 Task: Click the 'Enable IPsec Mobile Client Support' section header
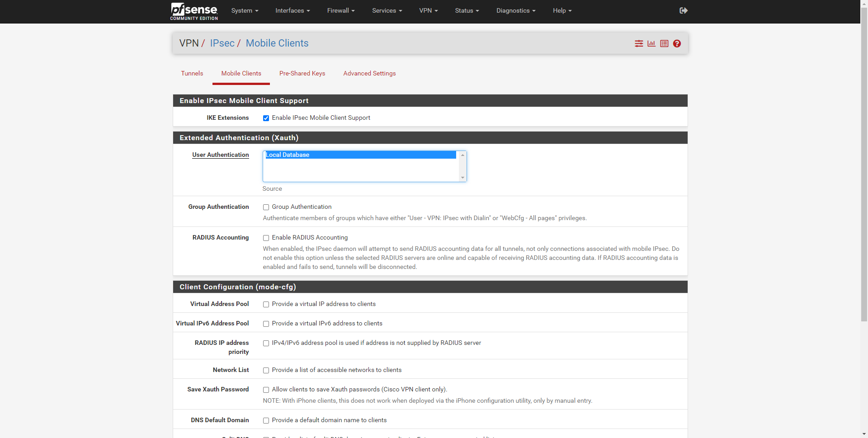(x=430, y=101)
